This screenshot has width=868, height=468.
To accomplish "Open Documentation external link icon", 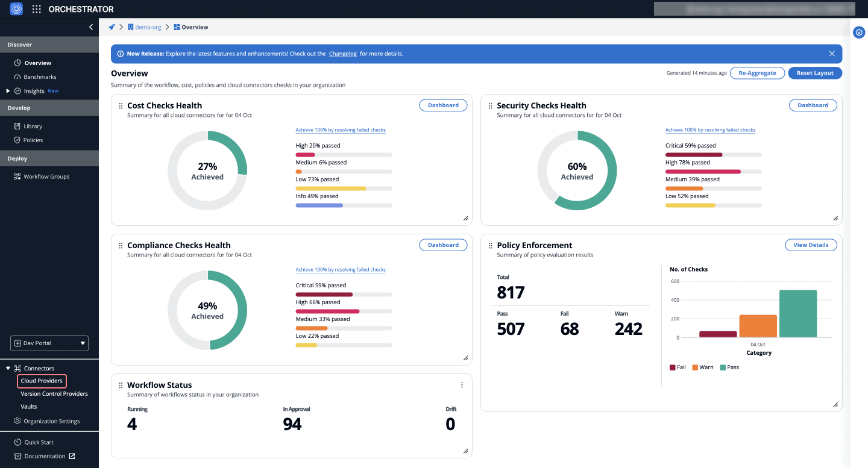I will click(72, 456).
